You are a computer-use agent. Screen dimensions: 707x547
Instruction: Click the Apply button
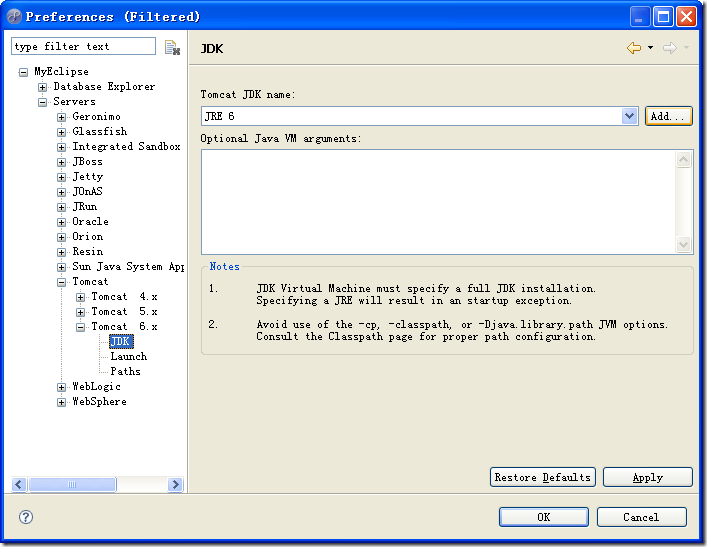[x=647, y=477]
